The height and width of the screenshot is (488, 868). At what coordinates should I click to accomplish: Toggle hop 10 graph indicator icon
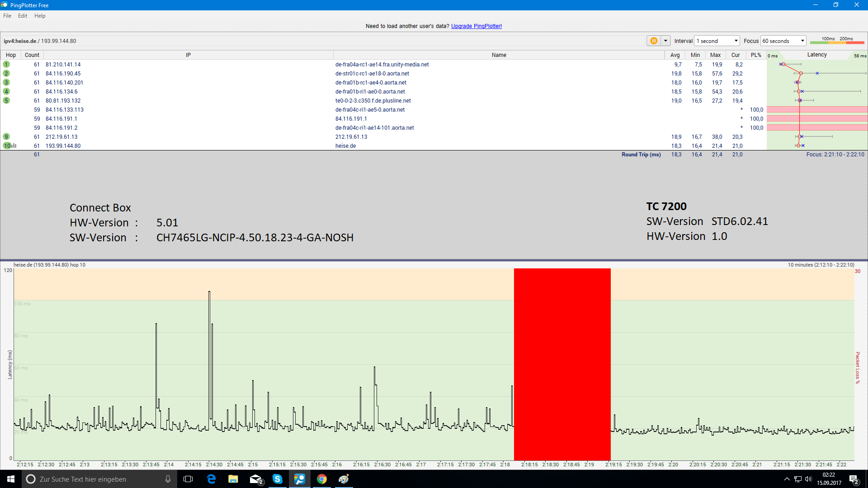point(14,146)
